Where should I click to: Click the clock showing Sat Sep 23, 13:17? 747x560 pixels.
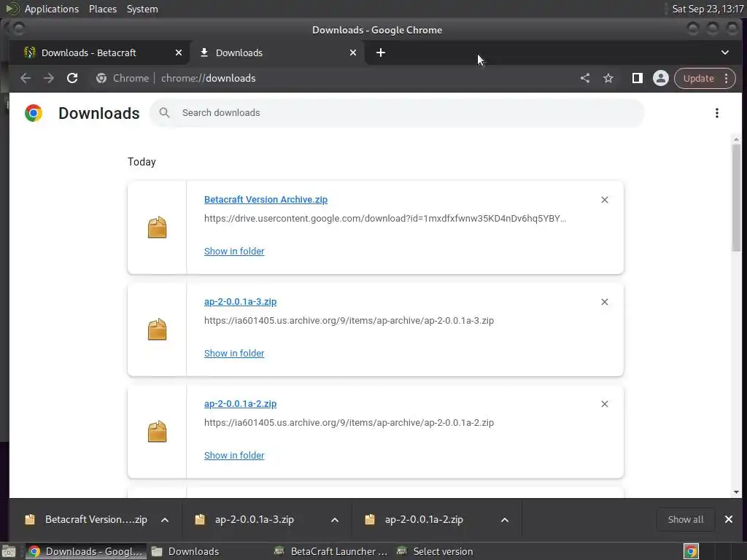pos(708,9)
